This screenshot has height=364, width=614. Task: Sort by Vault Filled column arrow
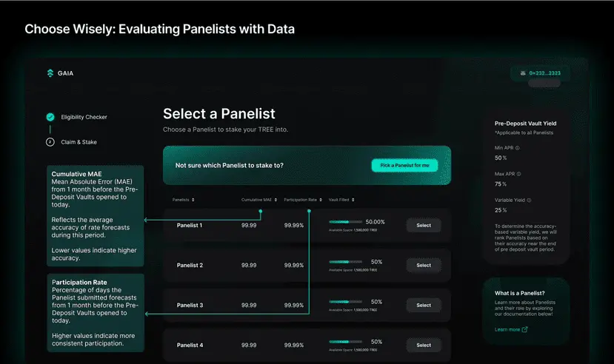(353, 200)
